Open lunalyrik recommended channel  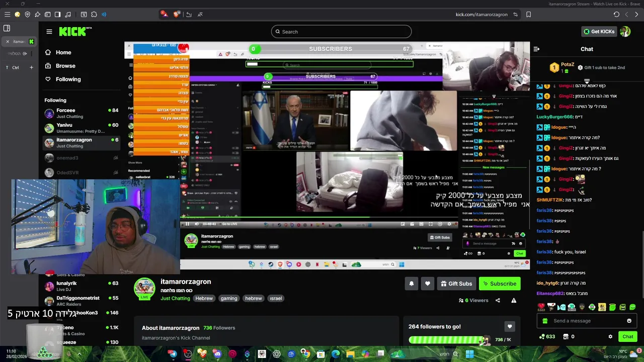tap(80, 286)
